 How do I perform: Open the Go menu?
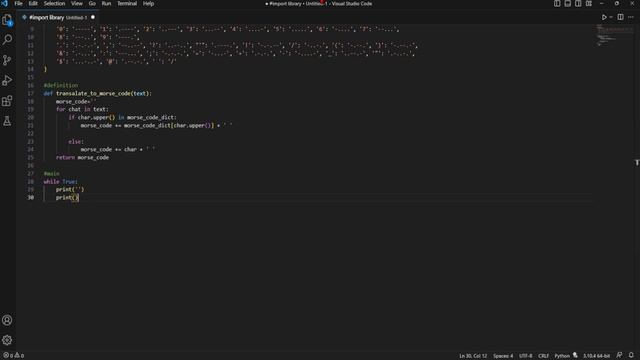coord(92,4)
